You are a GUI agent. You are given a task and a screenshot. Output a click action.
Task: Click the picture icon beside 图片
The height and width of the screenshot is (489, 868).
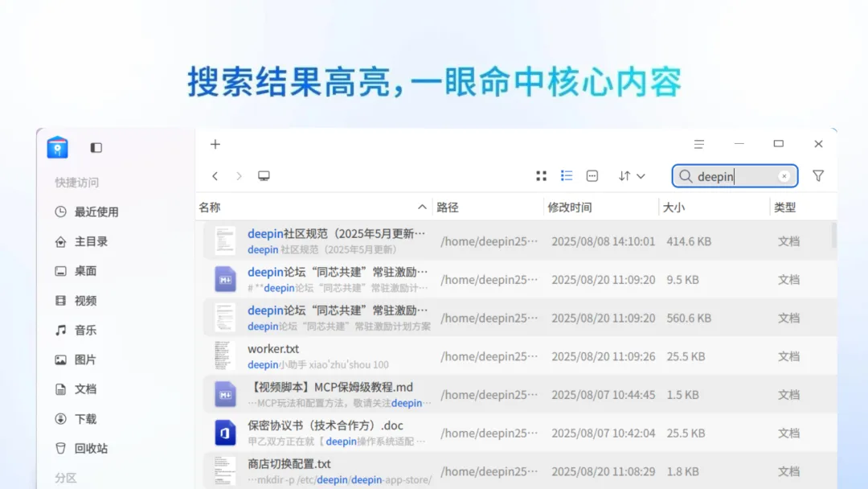point(61,360)
